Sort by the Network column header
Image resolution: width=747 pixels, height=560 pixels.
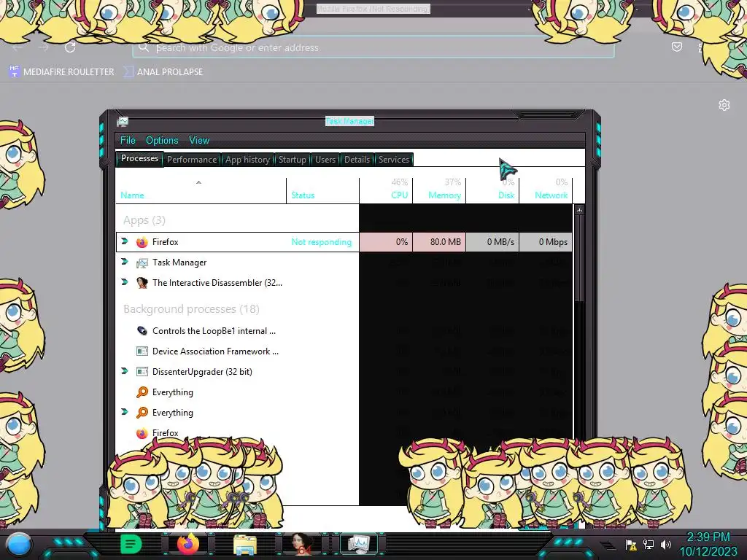click(x=546, y=190)
